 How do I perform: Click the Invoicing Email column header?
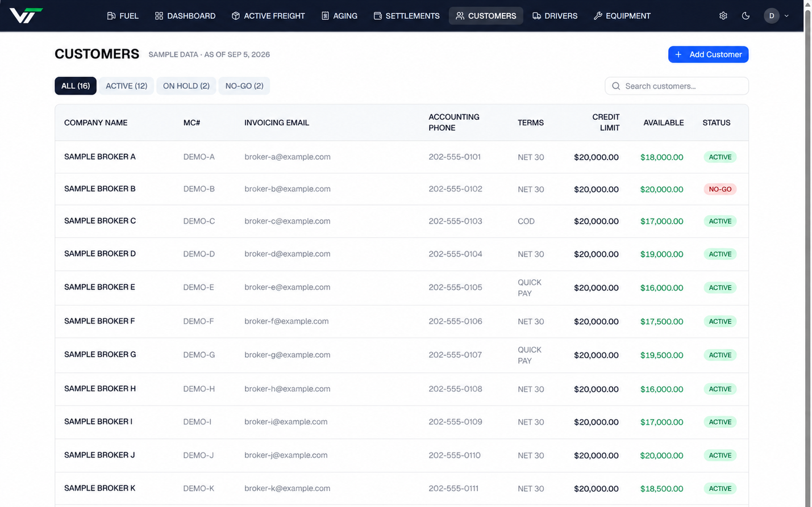(x=277, y=123)
